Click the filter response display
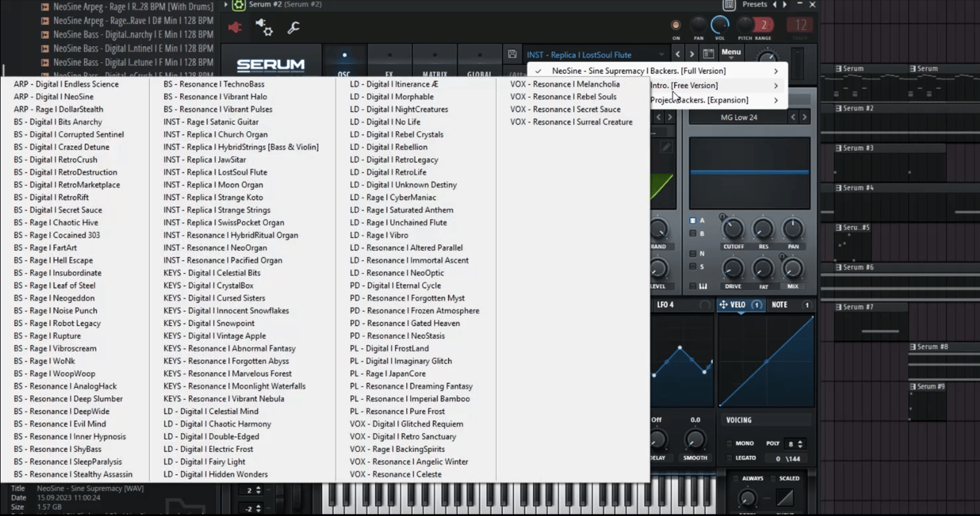Viewport: 980px width, 516px height. (749, 172)
